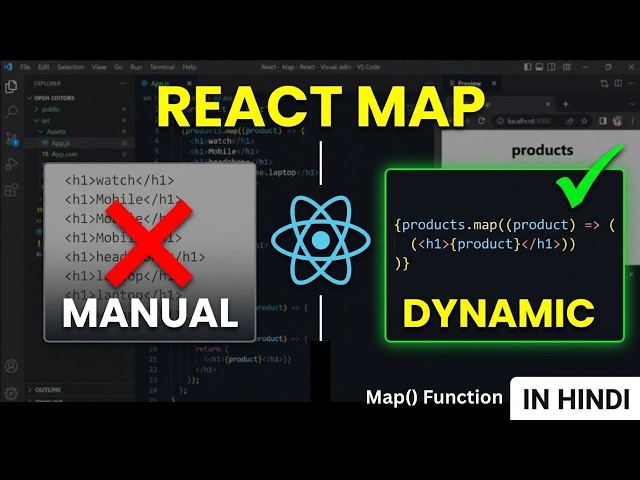
Task: Open Source Control view with badge
Action: point(11,139)
